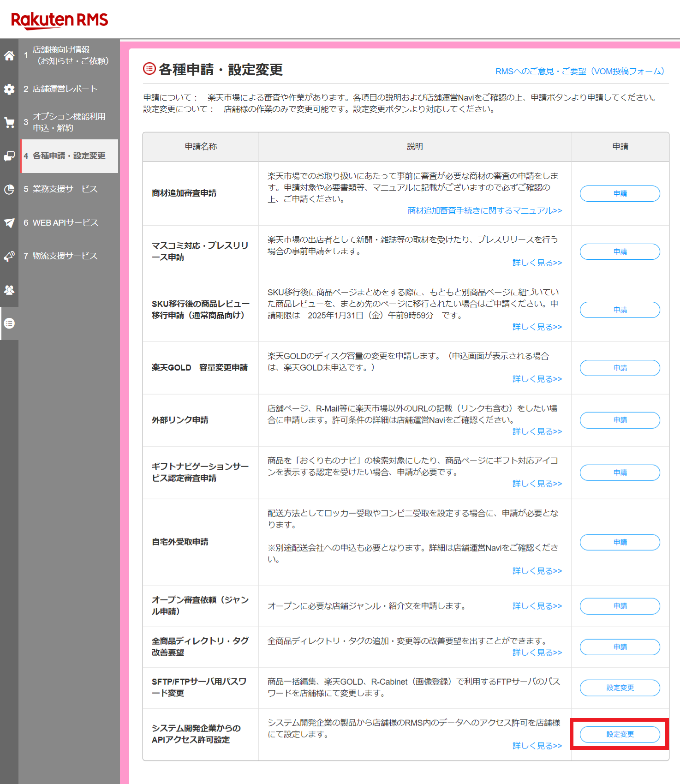This screenshot has width=680, height=784.
Task: Click the 説明 column header
Action: [x=415, y=147]
